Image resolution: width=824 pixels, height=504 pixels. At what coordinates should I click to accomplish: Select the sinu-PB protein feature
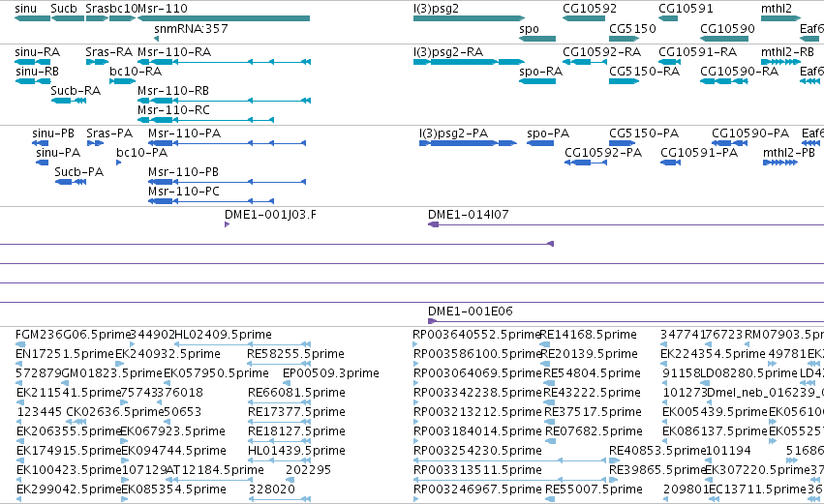[x=40, y=143]
